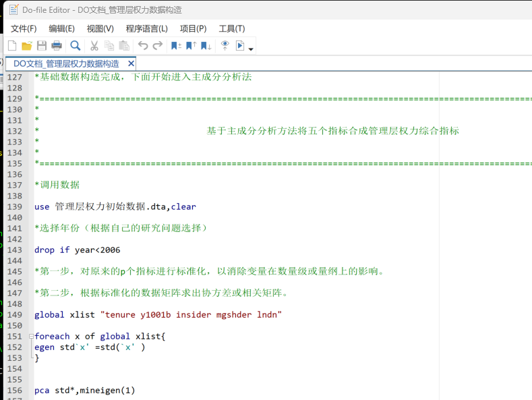Place cursor on 'use 管理层权力初始数据.dta,clear' line
The width and height of the screenshot is (532, 400).
[x=115, y=207]
